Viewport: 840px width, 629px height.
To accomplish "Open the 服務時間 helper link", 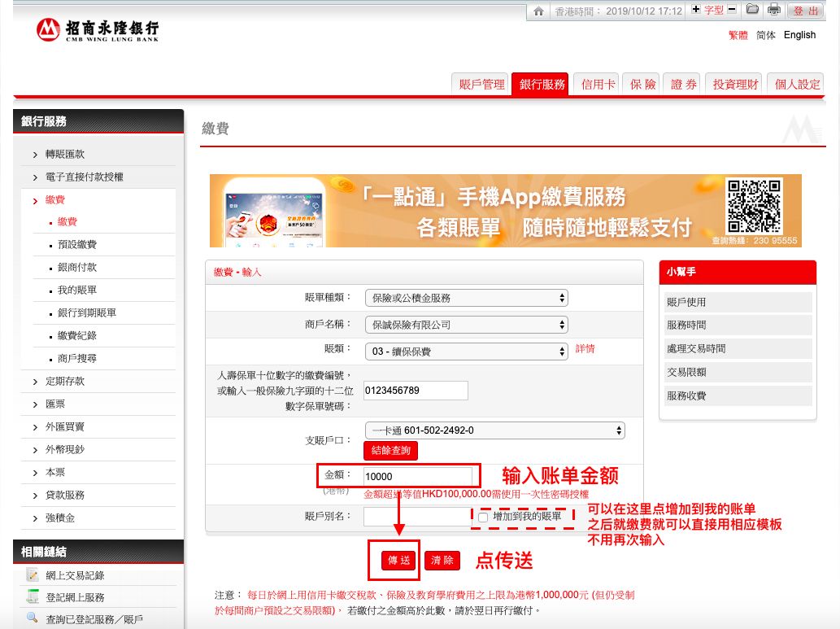I will click(x=738, y=325).
